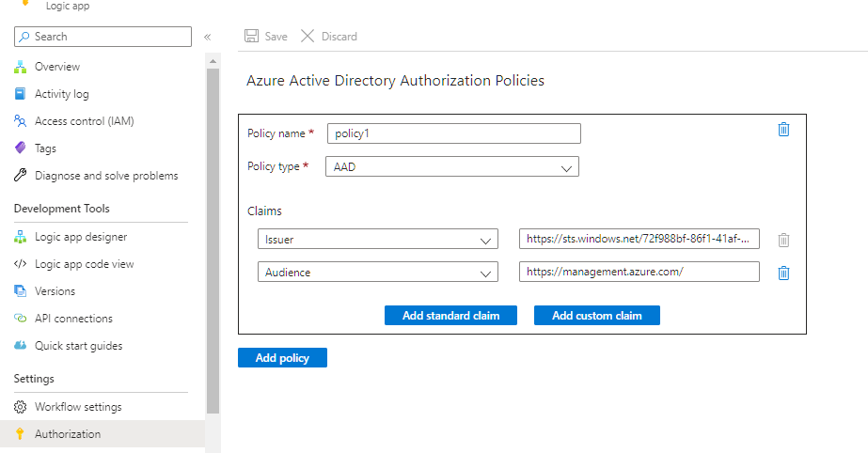This screenshot has width=868, height=453.
Task: Collapse the sidebar with double-chevron icon
Action: tap(208, 37)
